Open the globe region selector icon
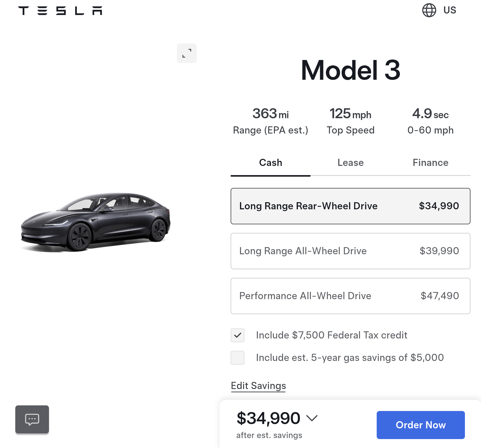This screenshot has width=481, height=448. [429, 10]
